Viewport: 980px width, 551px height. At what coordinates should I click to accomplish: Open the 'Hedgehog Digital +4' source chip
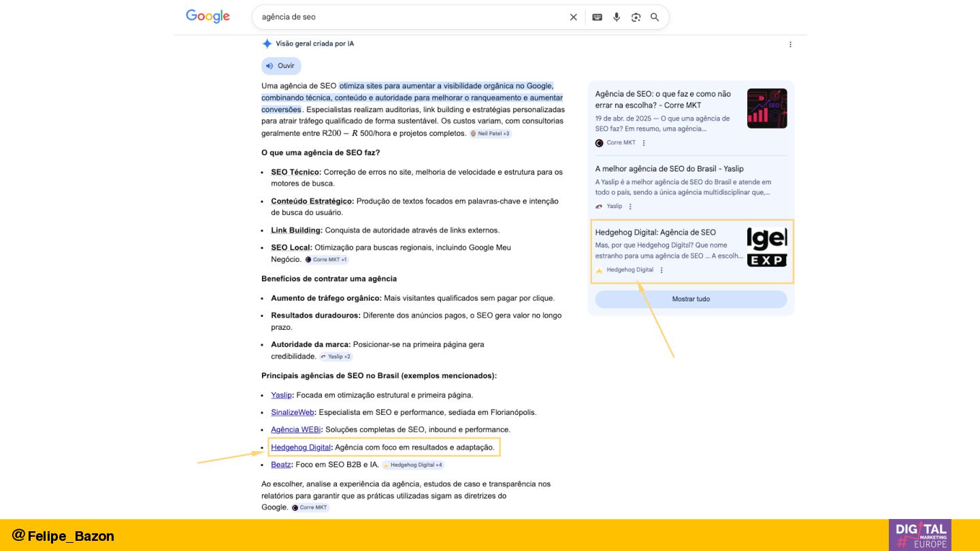tap(412, 465)
